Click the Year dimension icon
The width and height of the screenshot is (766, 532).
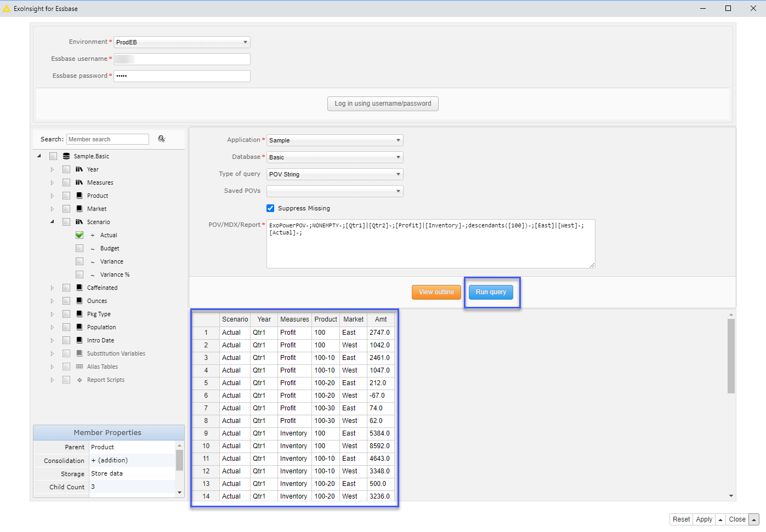[80, 169]
